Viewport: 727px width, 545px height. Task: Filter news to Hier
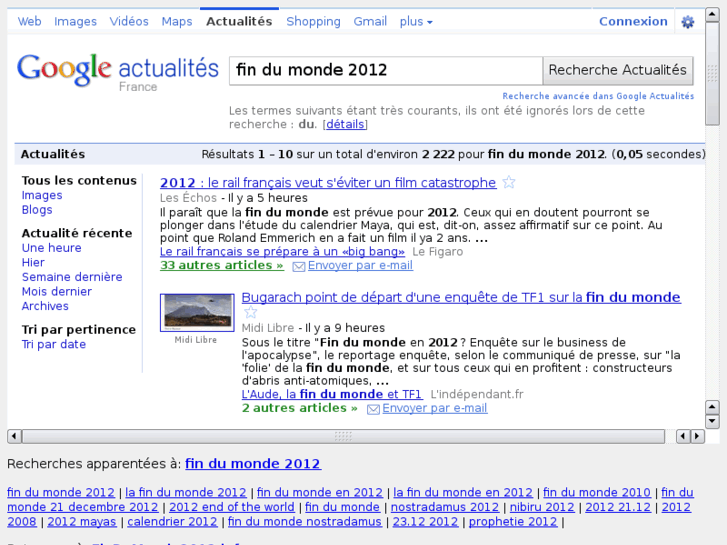click(33, 263)
